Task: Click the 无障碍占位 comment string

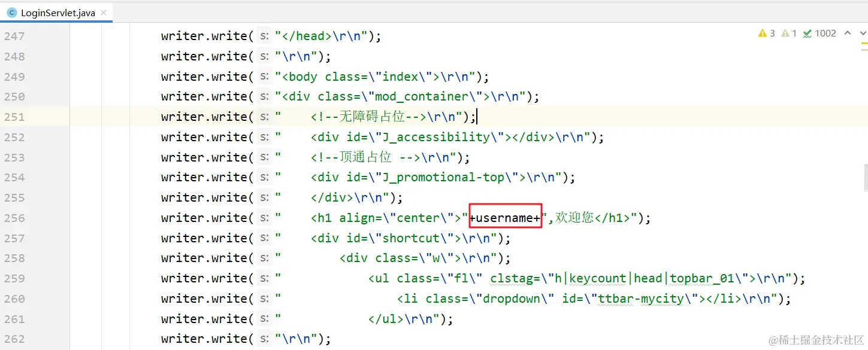Action: coord(368,117)
